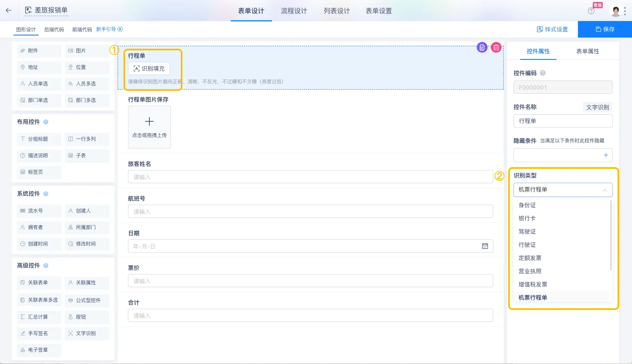Viewport: 632px width, 364px height.
Task: Open the 表单属性 tab
Action: coord(587,51)
